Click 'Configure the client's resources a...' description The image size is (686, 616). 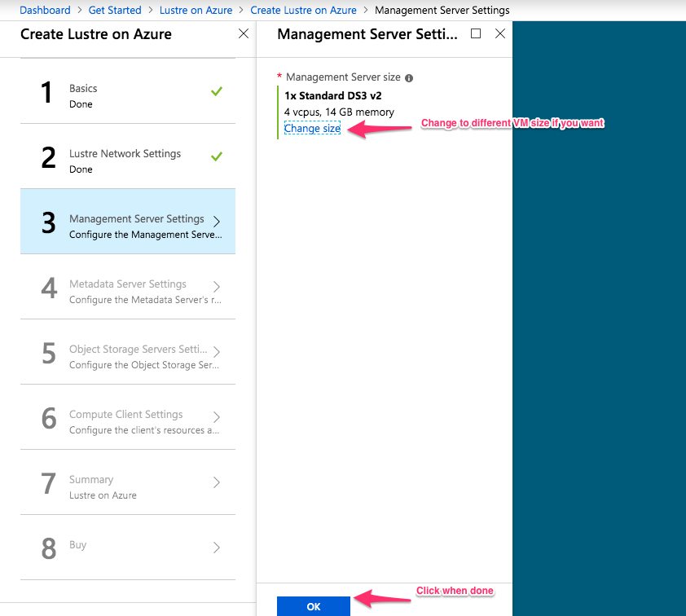[144, 430]
